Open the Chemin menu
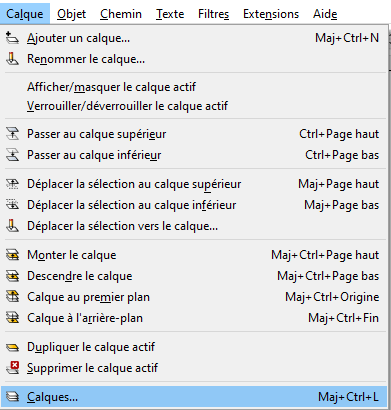Viewport: 391px width, 410px height. (121, 14)
